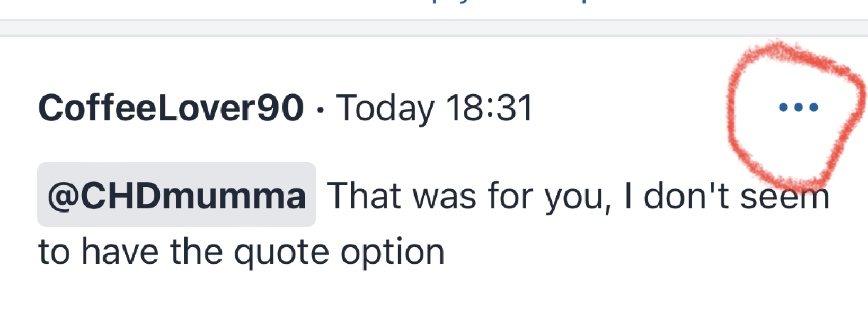Click the word "have" on the second line
Viewport: 868px width, 318px height.
tap(120, 252)
